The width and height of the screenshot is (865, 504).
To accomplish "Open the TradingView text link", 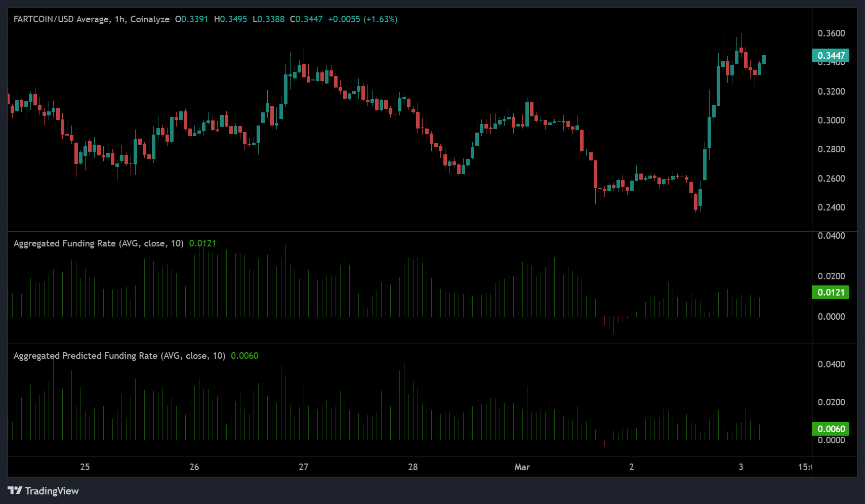I will 52,491.
